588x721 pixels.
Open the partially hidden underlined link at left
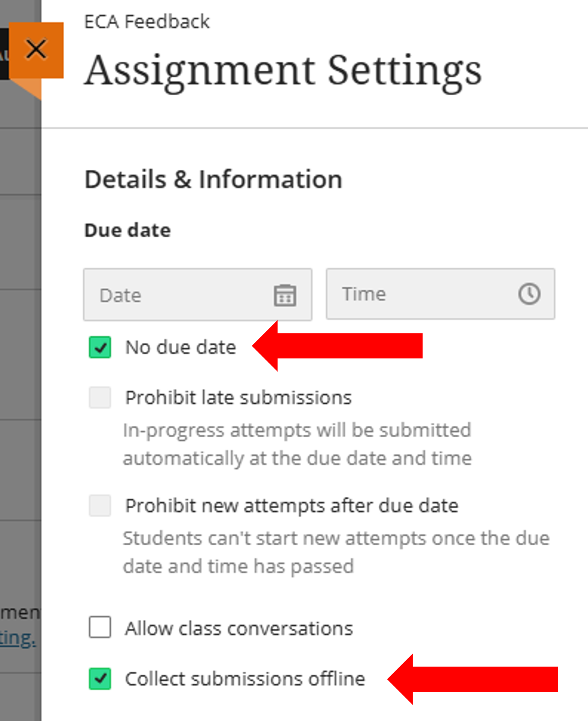(18, 638)
